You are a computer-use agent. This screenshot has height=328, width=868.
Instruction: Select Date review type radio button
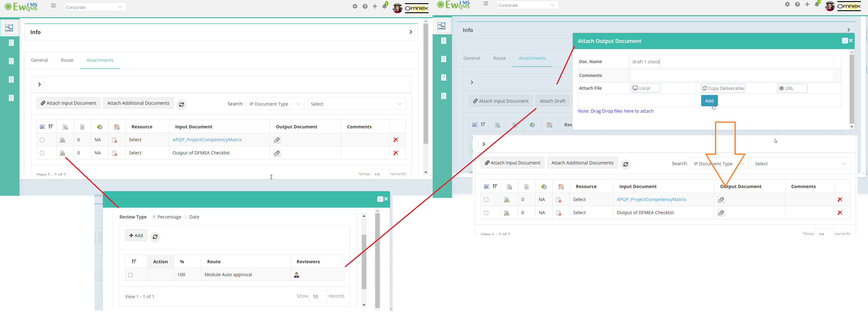click(x=186, y=217)
